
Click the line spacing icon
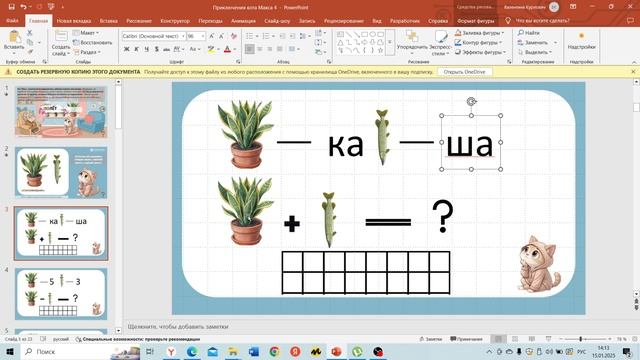pyautogui.click(x=302, y=36)
